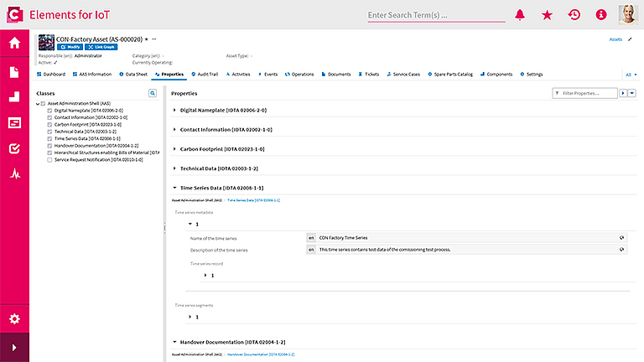Open sidebar settings gear icon
Viewport: 644px width, 362px height.
click(14, 319)
